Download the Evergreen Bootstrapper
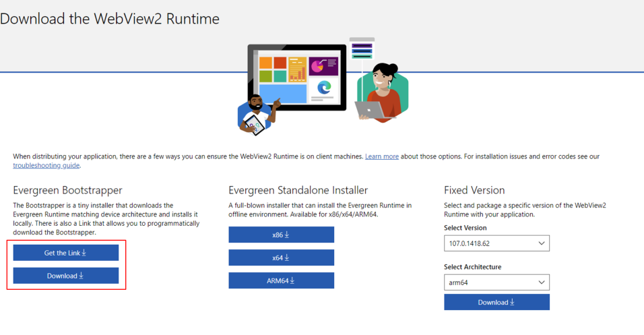 (x=66, y=276)
